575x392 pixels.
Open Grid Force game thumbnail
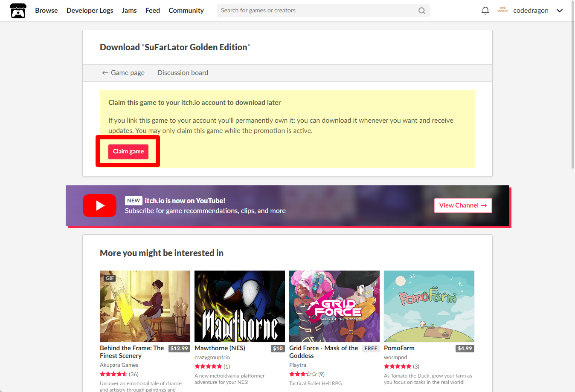334,306
